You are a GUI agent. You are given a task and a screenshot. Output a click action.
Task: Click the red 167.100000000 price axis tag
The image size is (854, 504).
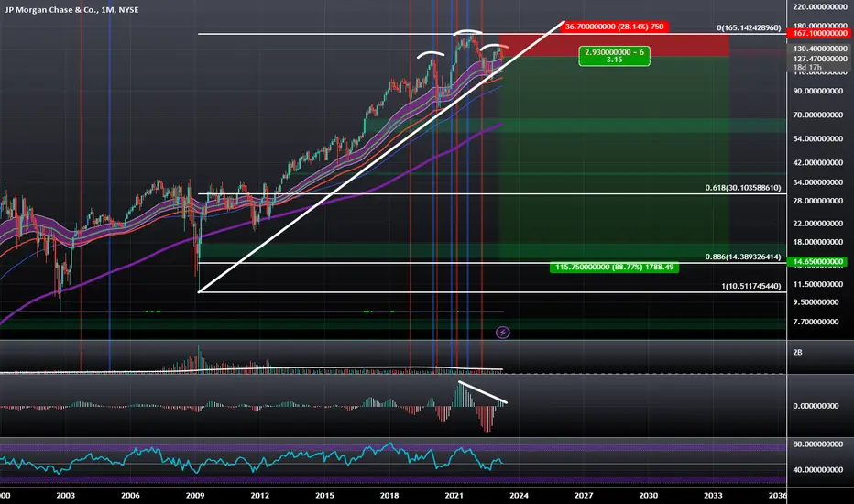[820, 33]
